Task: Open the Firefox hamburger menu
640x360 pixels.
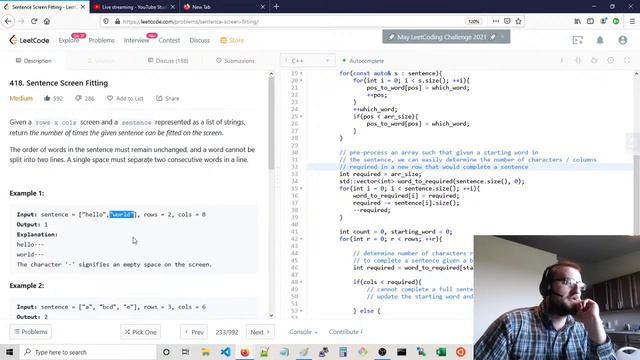Action: pos(632,21)
